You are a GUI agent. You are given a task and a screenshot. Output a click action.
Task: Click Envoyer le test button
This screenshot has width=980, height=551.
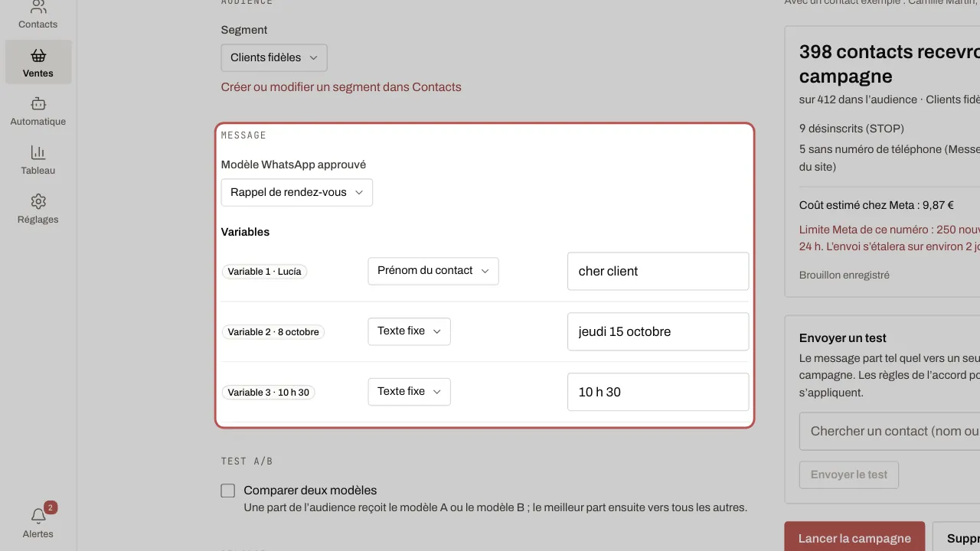pyautogui.click(x=849, y=474)
